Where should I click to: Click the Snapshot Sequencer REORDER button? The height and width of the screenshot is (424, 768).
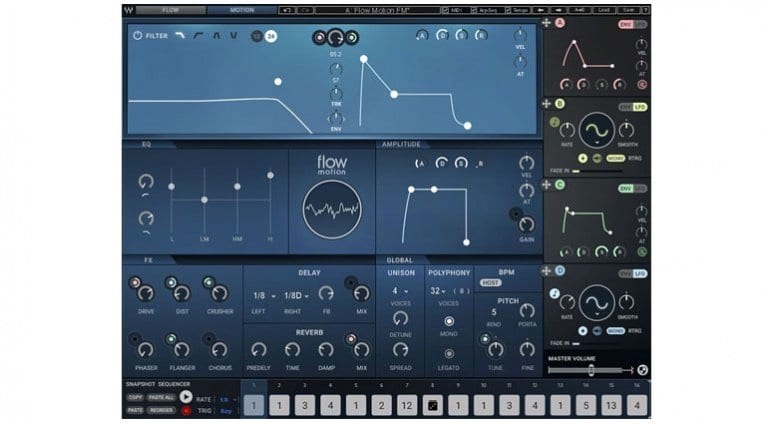[161, 410]
